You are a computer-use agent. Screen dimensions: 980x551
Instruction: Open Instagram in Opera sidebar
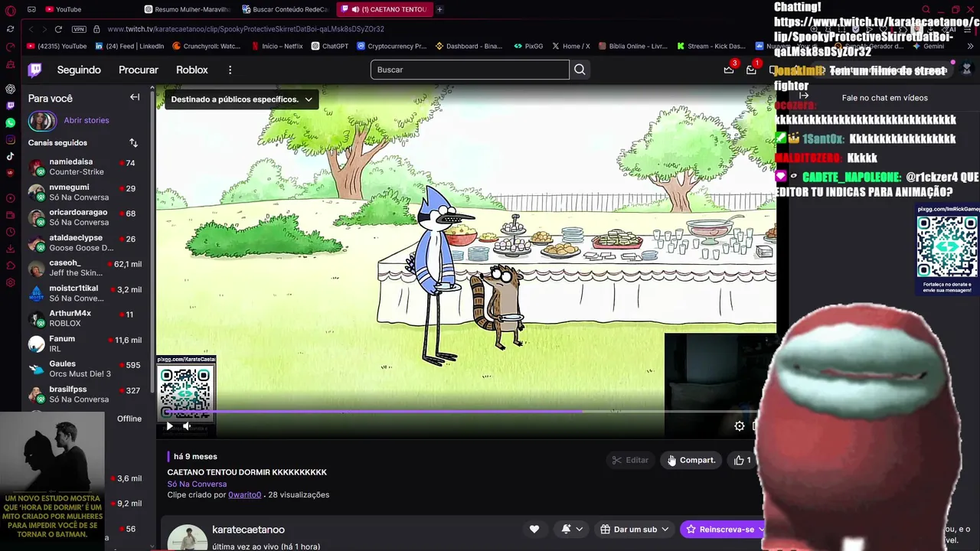[10, 139]
